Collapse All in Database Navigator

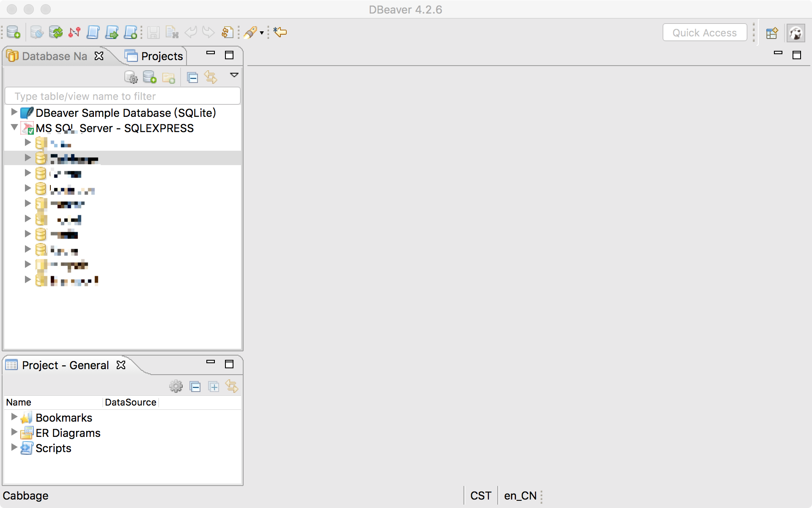192,77
